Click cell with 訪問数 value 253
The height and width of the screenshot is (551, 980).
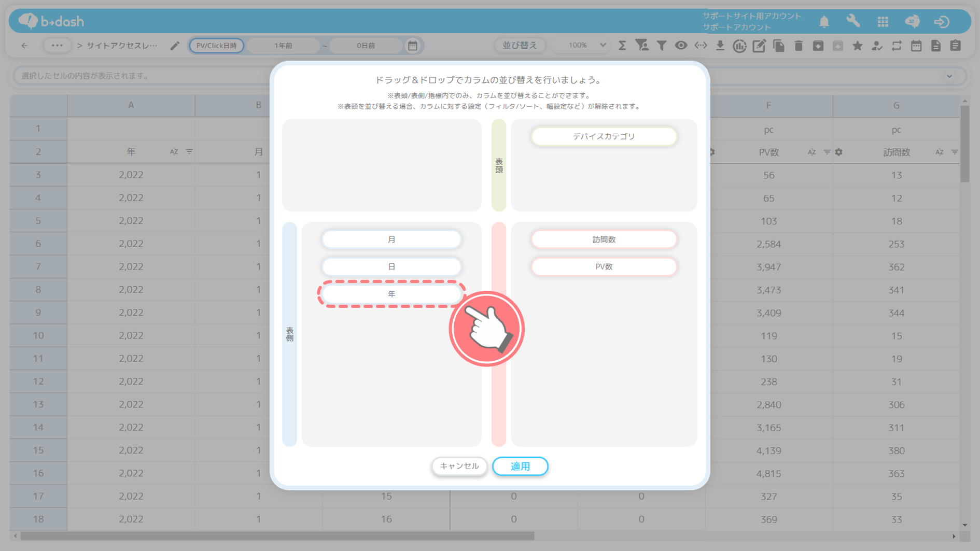click(x=897, y=244)
